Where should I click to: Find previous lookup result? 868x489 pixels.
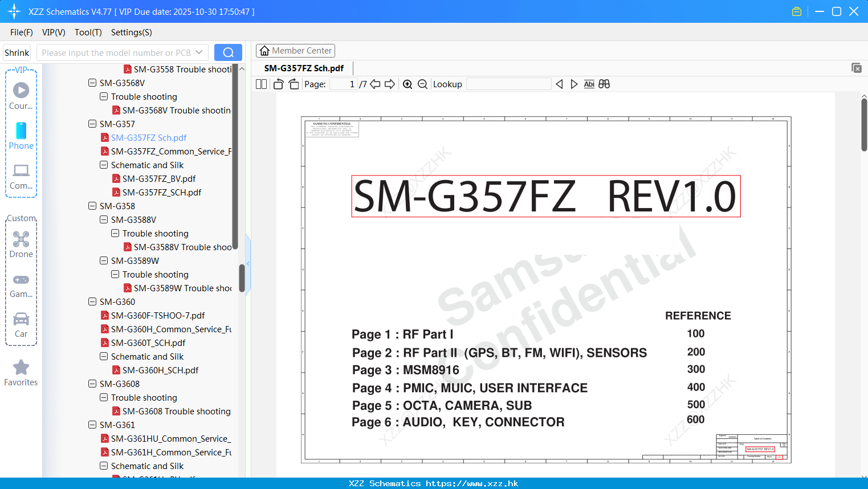click(x=559, y=84)
